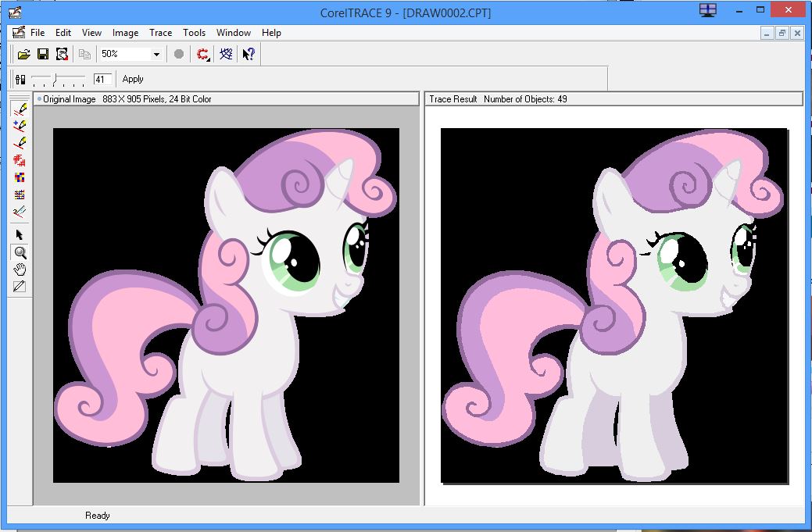Screen dimensions: 812x532
Task: Click the accuracy value field showing 41
Action: pyautogui.click(x=102, y=79)
